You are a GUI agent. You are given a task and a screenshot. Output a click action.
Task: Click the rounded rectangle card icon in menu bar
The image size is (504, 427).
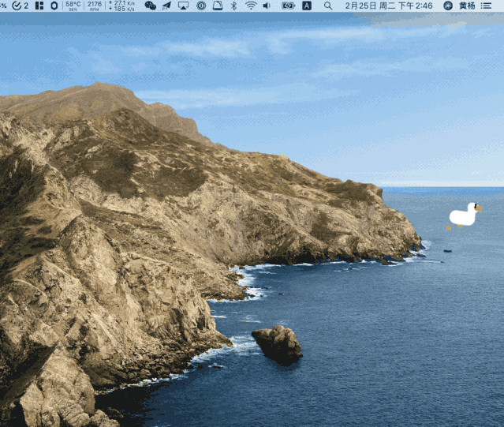point(218,6)
